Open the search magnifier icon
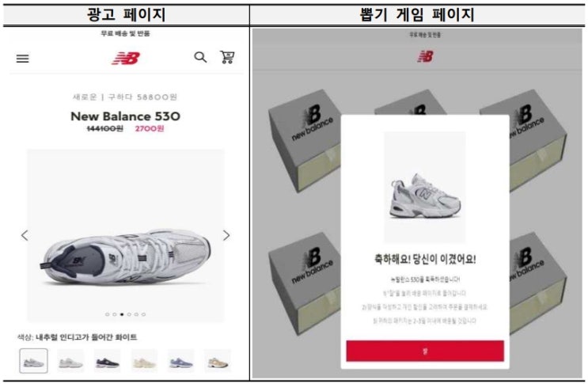 point(200,57)
